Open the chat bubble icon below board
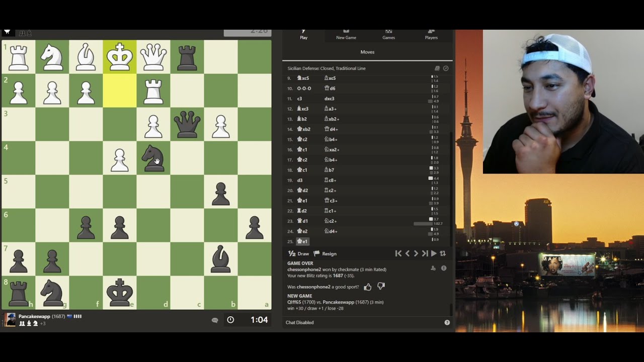Image resolution: width=644 pixels, height=362 pixels. (x=215, y=320)
